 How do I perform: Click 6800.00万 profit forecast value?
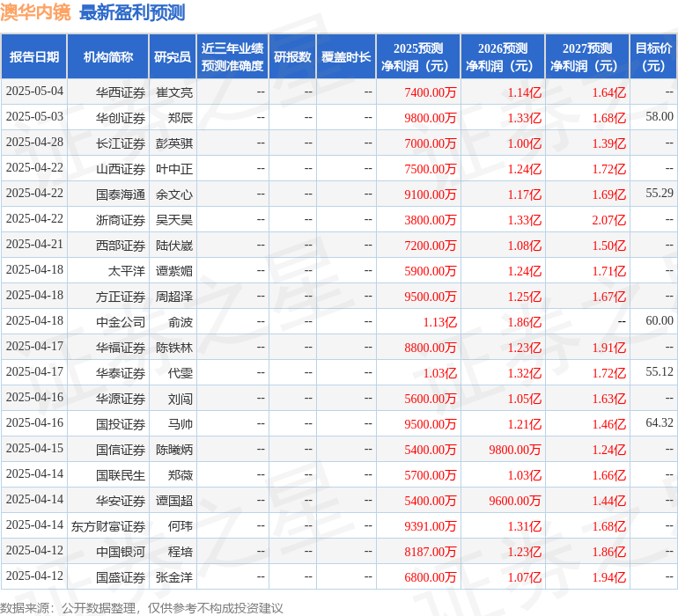tap(431, 576)
